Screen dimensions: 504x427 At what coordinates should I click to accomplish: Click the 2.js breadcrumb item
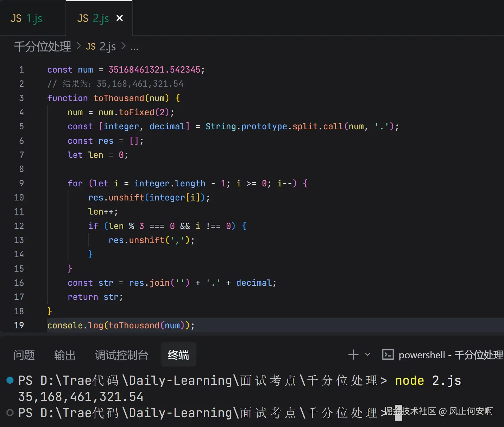[x=101, y=47]
